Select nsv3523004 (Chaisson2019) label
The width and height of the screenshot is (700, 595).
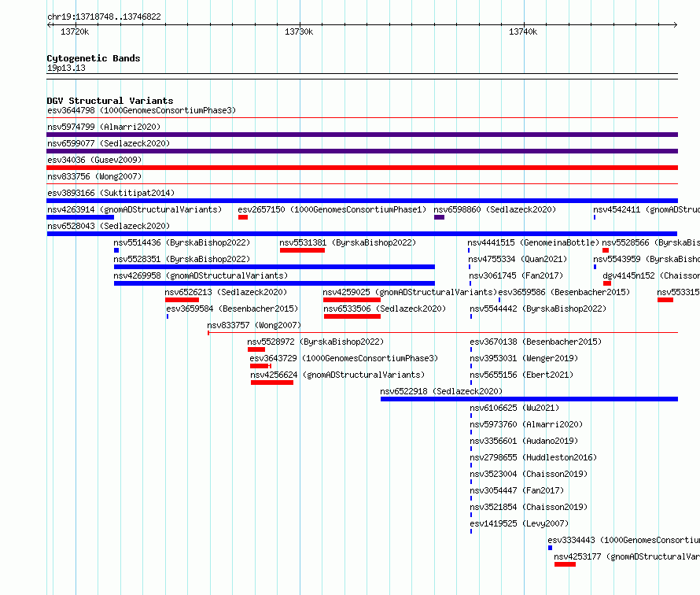pyautogui.click(x=529, y=474)
